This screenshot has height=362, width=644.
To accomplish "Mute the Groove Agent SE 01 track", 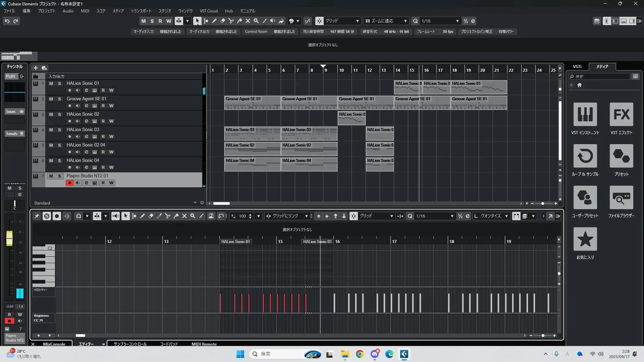I will click(51, 99).
